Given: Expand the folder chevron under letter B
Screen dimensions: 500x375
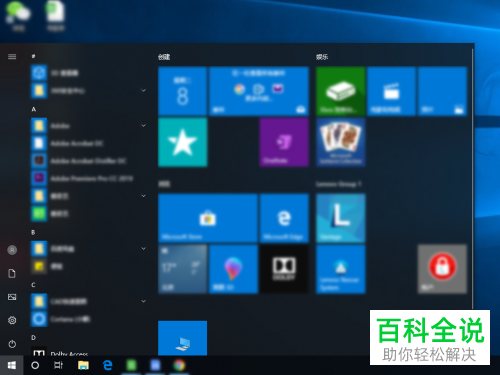Looking at the screenshot, I should [x=144, y=249].
